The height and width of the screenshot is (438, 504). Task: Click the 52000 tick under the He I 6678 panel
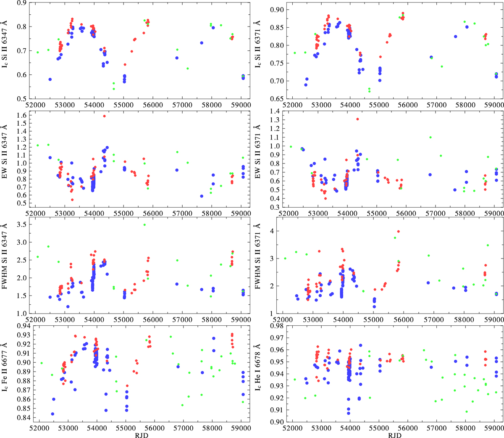point(292,427)
